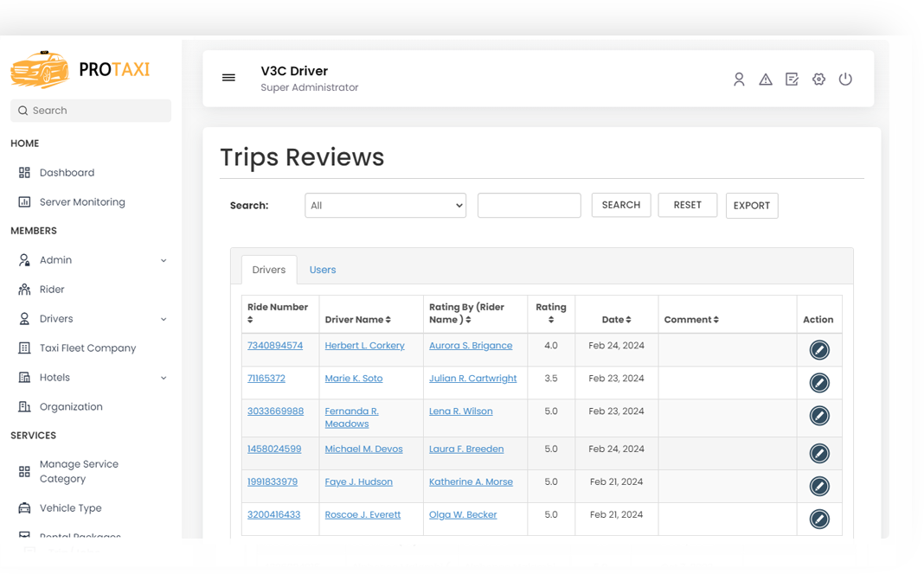
Task: Open the logout power icon
Action: point(845,79)
